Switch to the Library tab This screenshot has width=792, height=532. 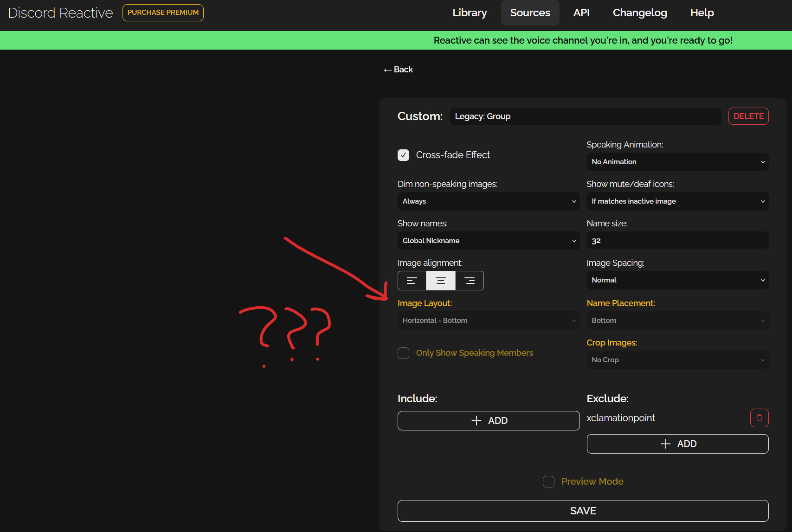pyautogui.click(x=470, y=13)
